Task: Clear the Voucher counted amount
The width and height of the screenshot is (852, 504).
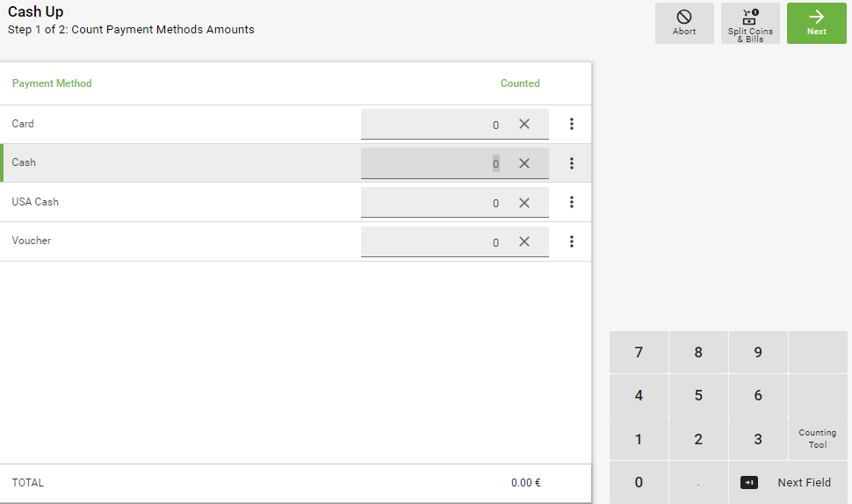Action: (x=524, y=241)
